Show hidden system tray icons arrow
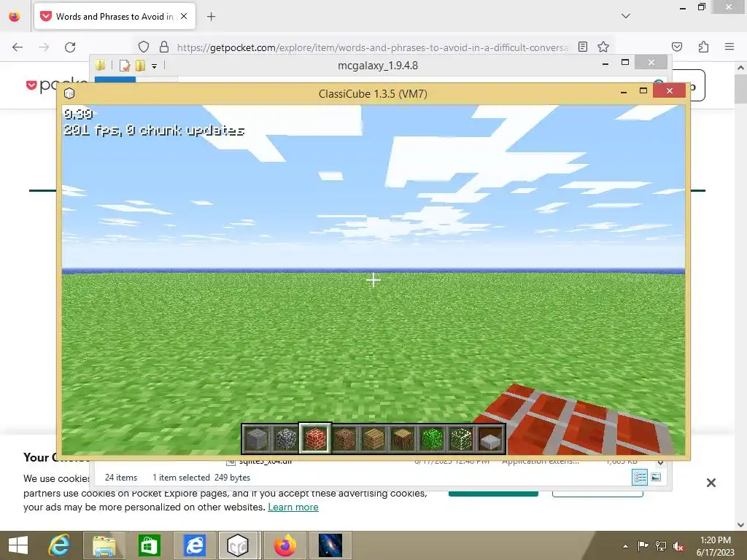 (x=625, y=546)
